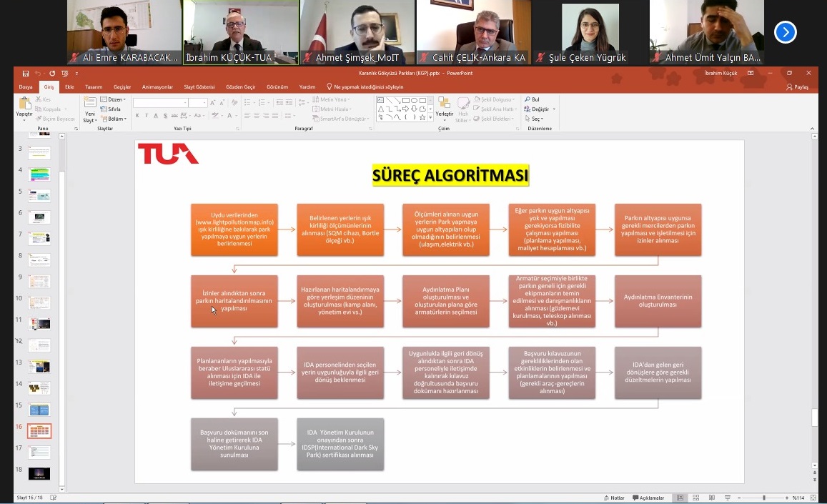Open reading view from status bar
The width and height of the screenshot is (827, 504).
[710, 498]
